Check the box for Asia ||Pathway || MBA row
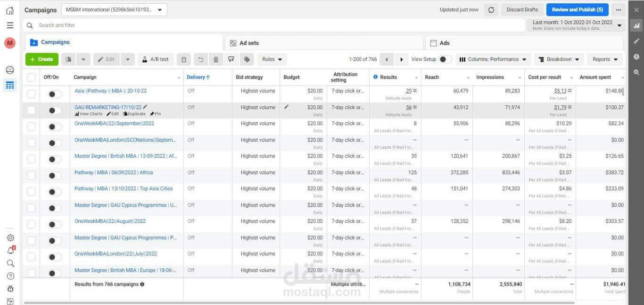Screen dimensions: 644x305 (x=31, y=94)
